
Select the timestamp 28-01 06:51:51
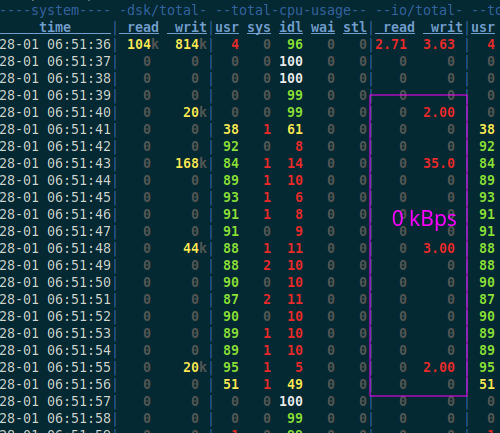click(x=55, y=299)
